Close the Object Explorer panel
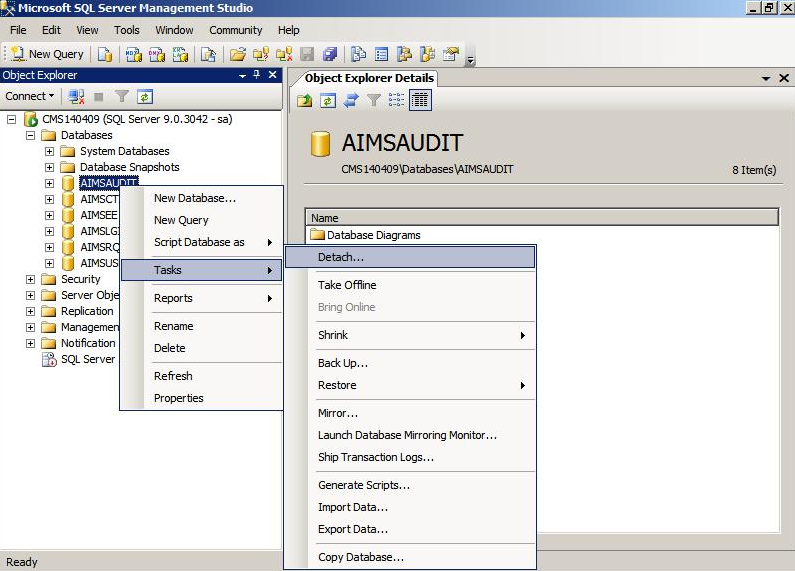Viewport: 795px width, 571px height. 272,75
